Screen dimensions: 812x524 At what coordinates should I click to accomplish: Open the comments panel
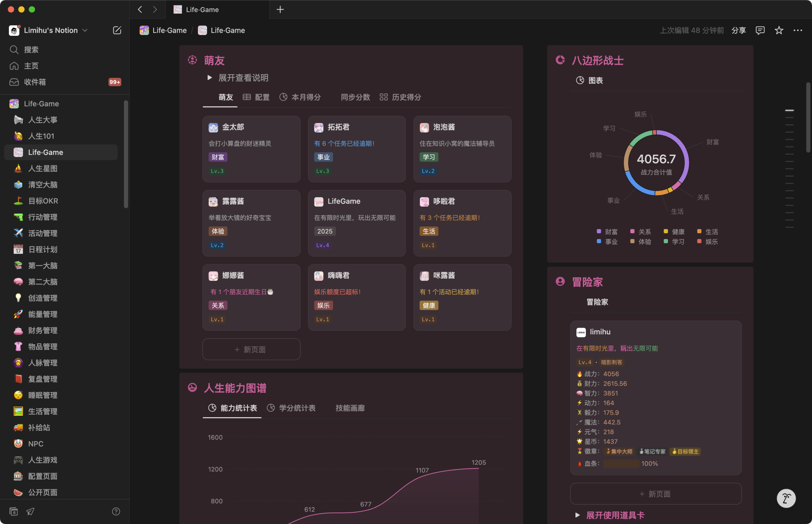point(760,30)
